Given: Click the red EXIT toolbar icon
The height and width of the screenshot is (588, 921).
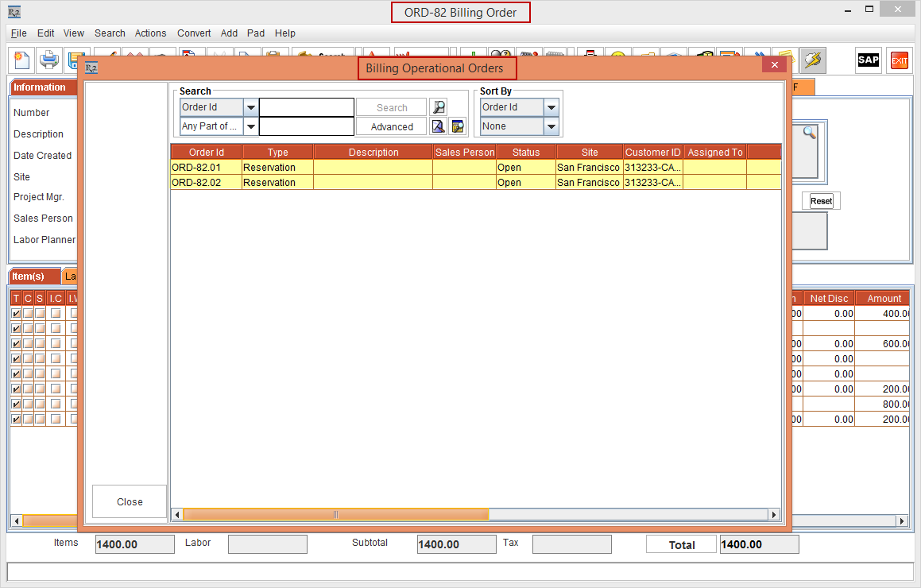Looking at the screenshot, I should click(x=899, y=60).
